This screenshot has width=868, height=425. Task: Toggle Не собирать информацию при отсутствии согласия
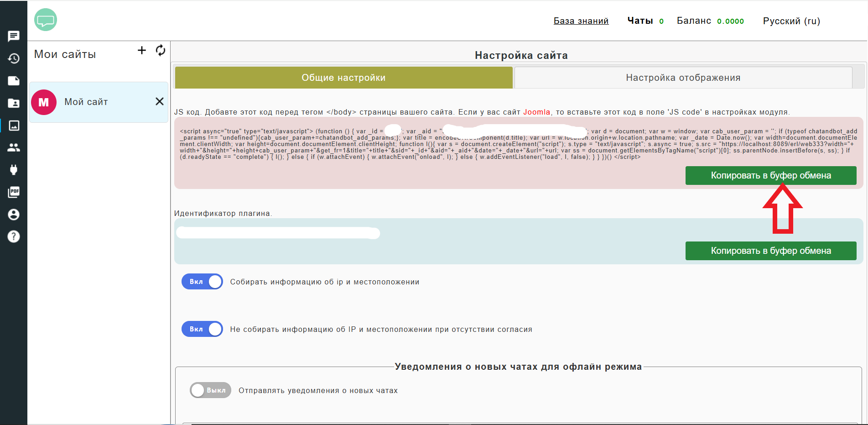202,329
